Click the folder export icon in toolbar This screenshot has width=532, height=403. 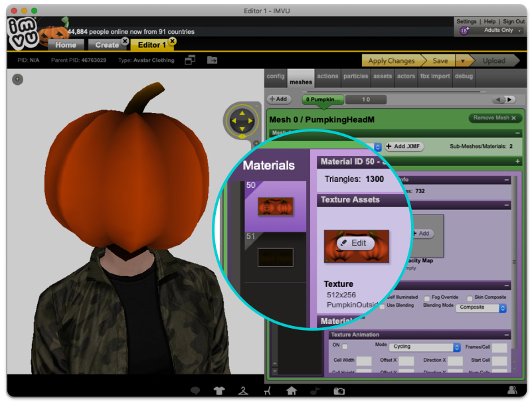[x=212, y=60]
